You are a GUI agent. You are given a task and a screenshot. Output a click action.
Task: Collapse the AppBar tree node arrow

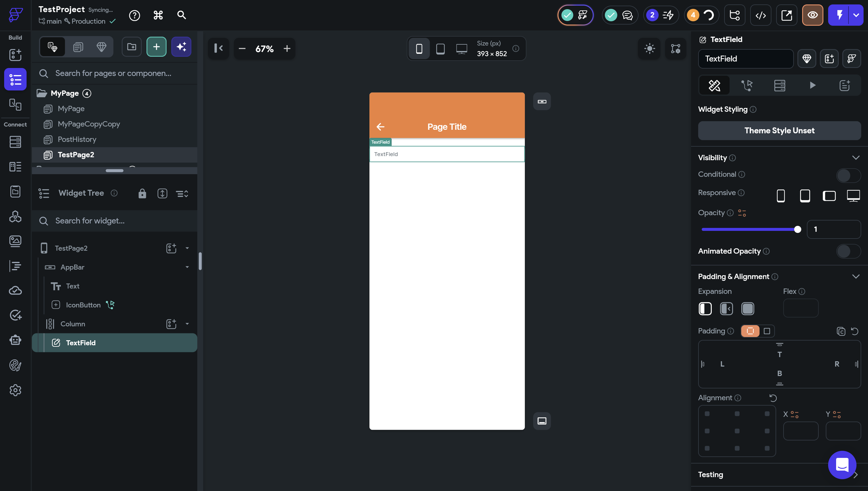[x=187, y=267]
